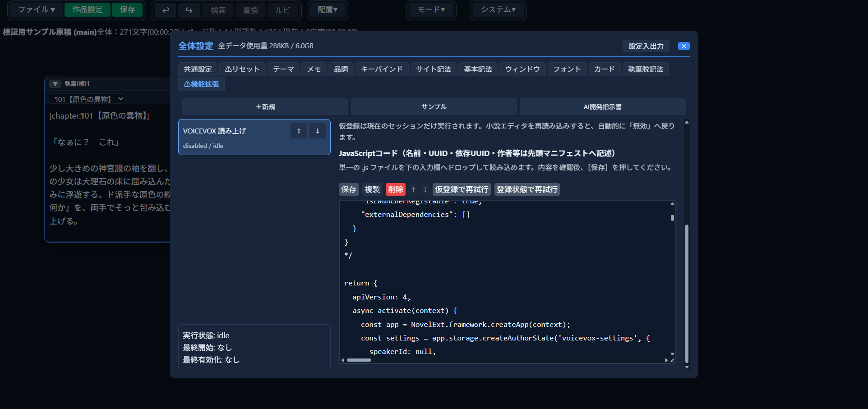Open the キーバインド tab
Image resolution: width=868 pixels, height=409 pixels.
pos(382,69)
